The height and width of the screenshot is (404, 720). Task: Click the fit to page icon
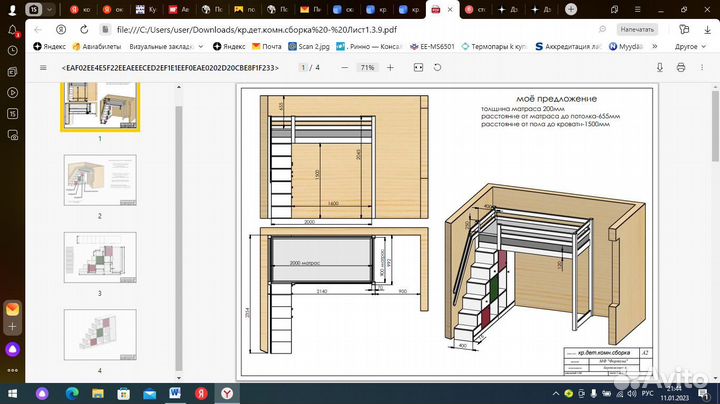click(x=416, y=67)
